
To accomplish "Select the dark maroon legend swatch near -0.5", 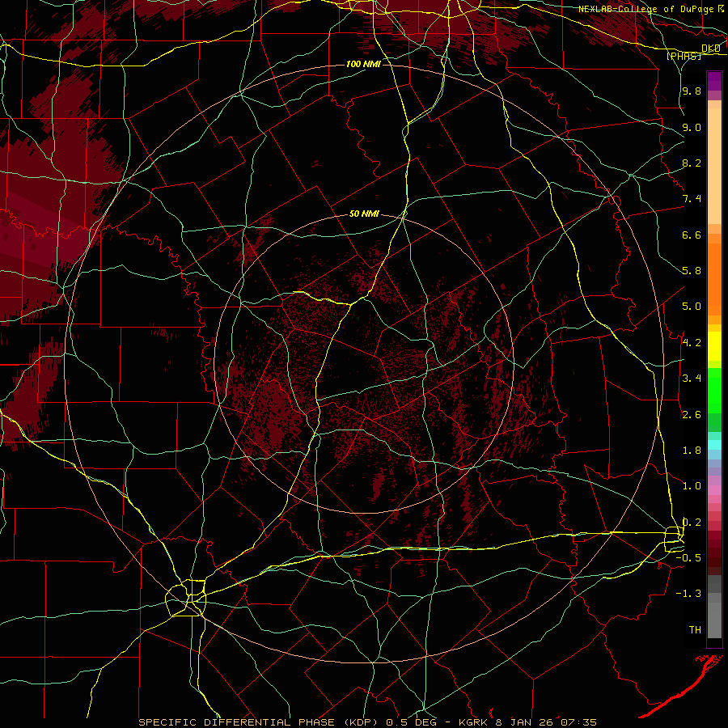I will pyautogui.click(x=714, y=561).
